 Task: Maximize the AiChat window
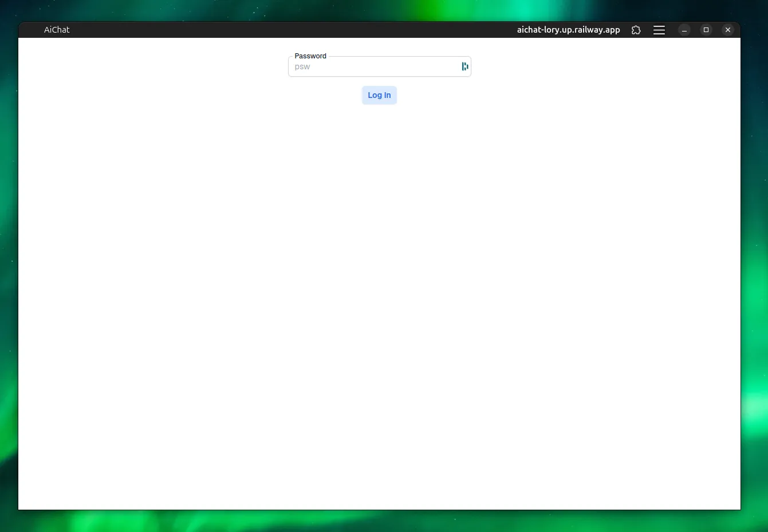(x=706, y=30)
